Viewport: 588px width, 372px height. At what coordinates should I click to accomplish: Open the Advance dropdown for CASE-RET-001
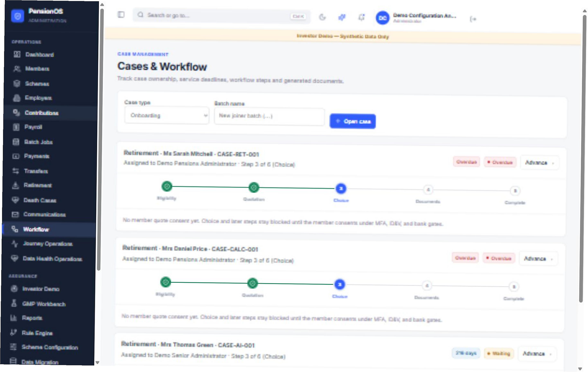pos(540,163)
